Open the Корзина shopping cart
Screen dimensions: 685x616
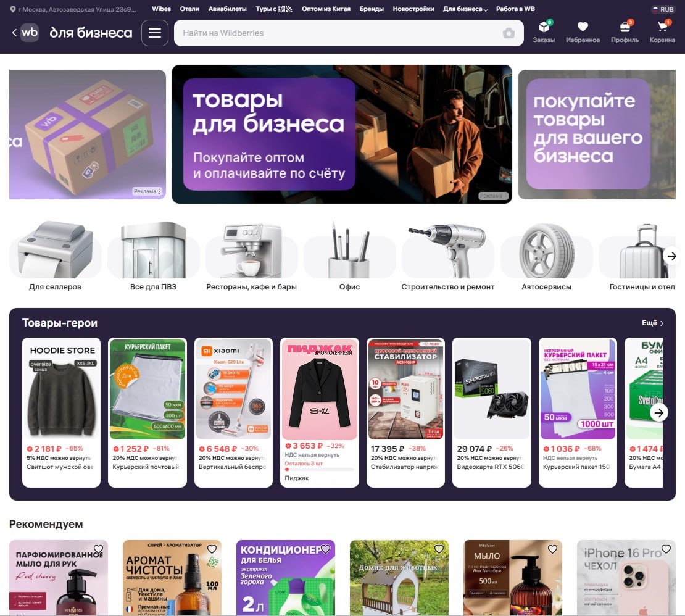[x=662, y=28]
